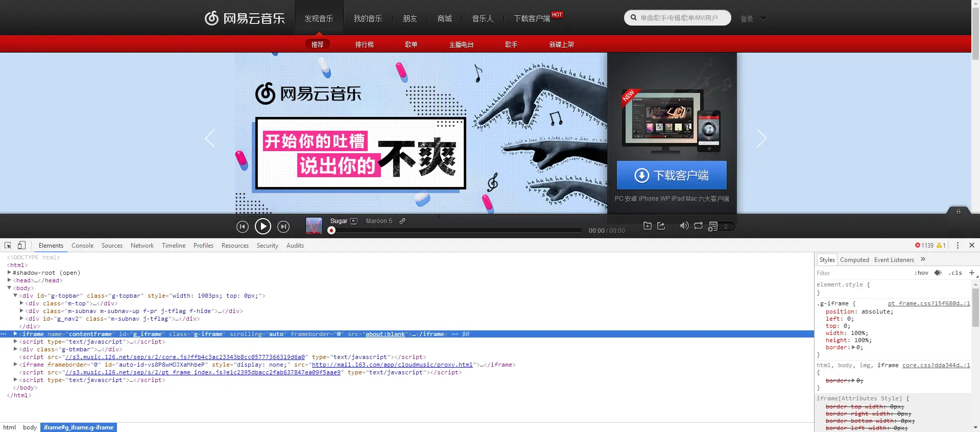Expand the g_nav2 div node
980x432 pixels.
[x=21, y=319]
